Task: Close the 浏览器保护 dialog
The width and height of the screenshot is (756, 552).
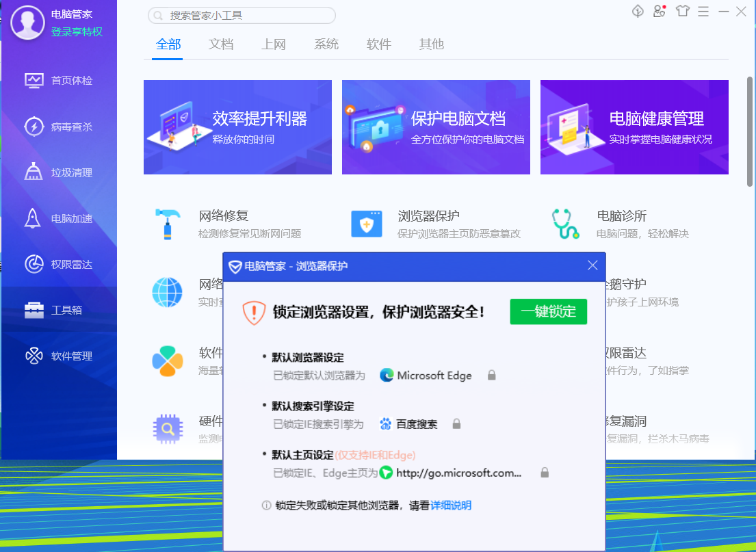Action: click(x=592, y=265)
